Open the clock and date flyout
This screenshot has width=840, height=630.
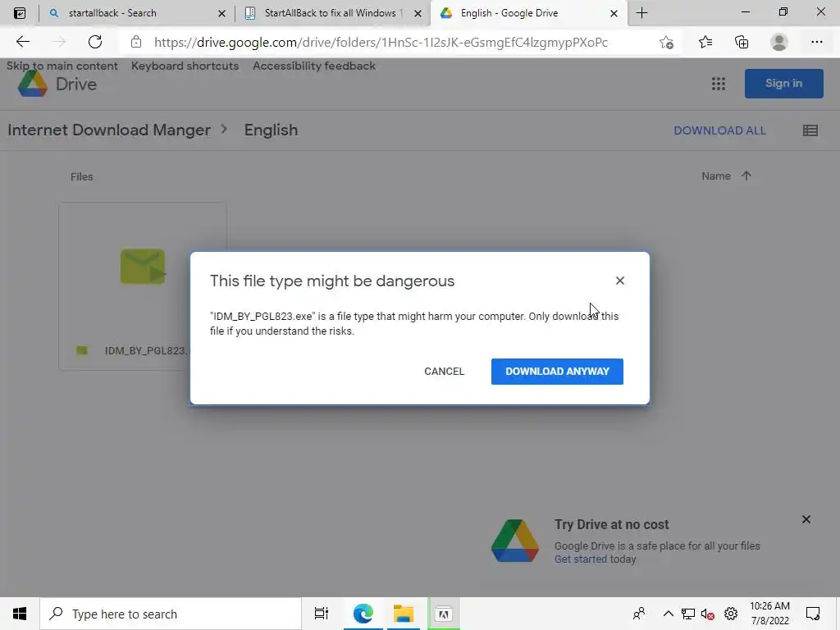tap(769, 614)
